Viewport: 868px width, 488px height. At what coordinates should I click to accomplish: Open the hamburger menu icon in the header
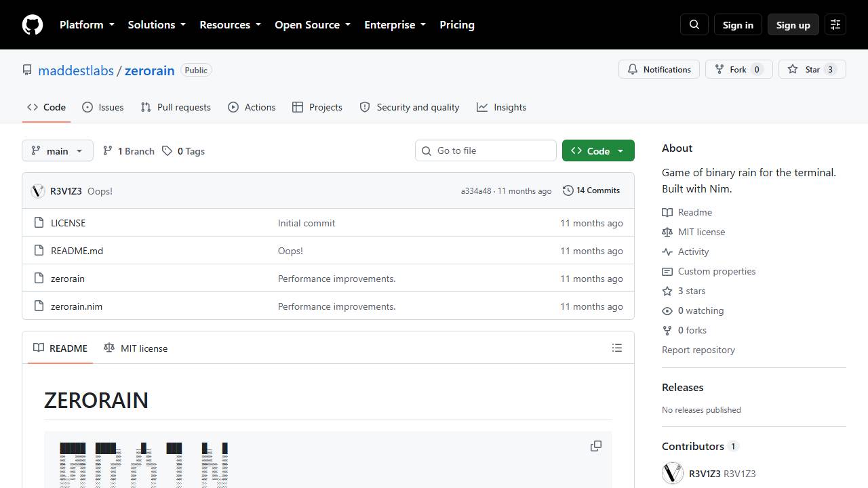pyautogui.click(x=835, y=25)
